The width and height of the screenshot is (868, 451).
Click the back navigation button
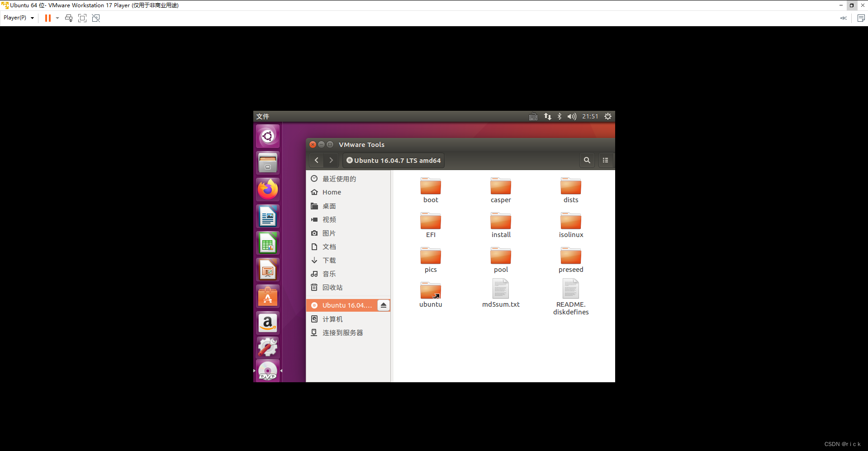point(316,160)
